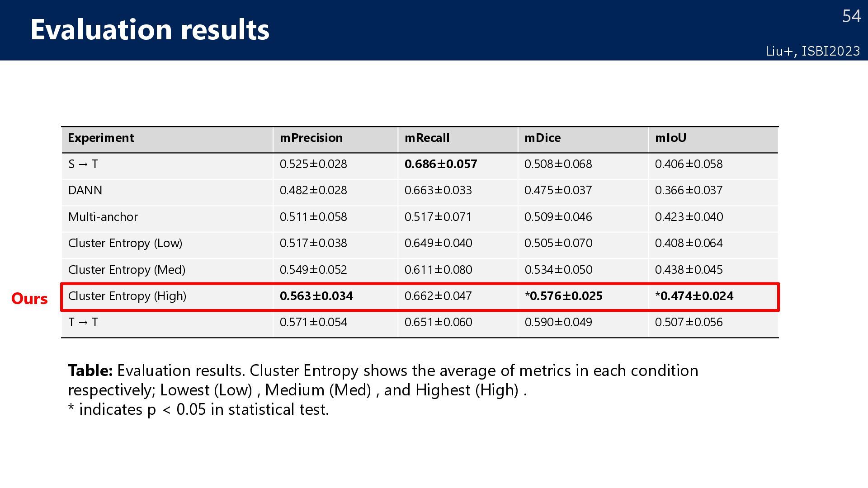Select the 'mDice' column header
This screenshot has width=868, height=488.
coord(542,138)
